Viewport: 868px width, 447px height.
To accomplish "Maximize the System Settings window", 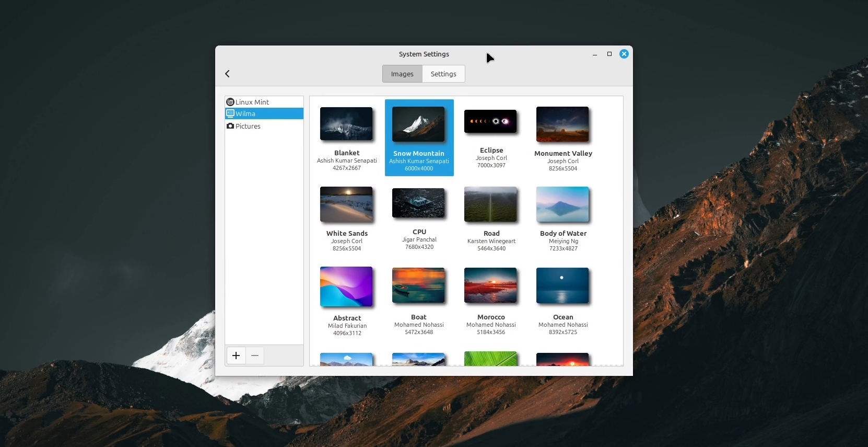I will pyautogui.click(x=609, y=54).
